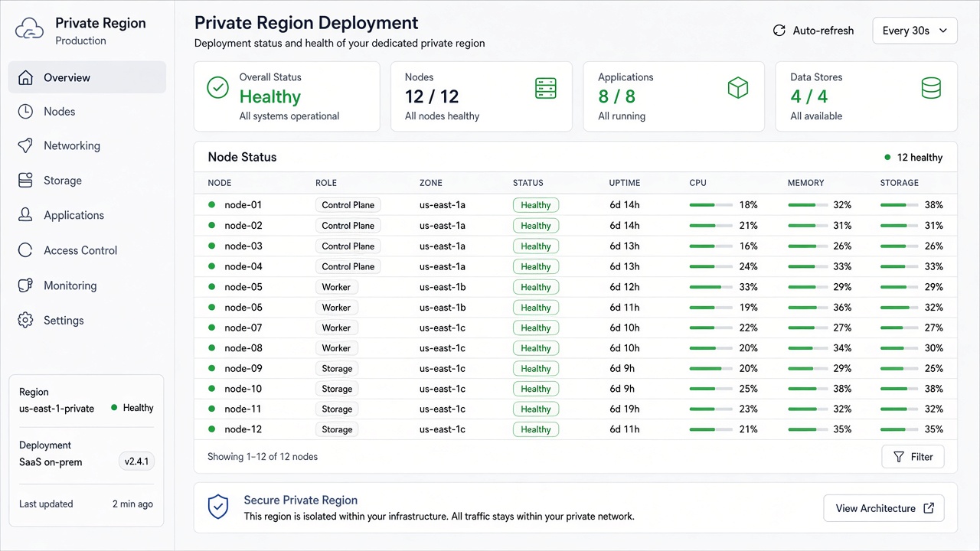The image size is (980, 551).
Task: Click the shield icon beside Secure Private Region
Action: tap(218, 507)
